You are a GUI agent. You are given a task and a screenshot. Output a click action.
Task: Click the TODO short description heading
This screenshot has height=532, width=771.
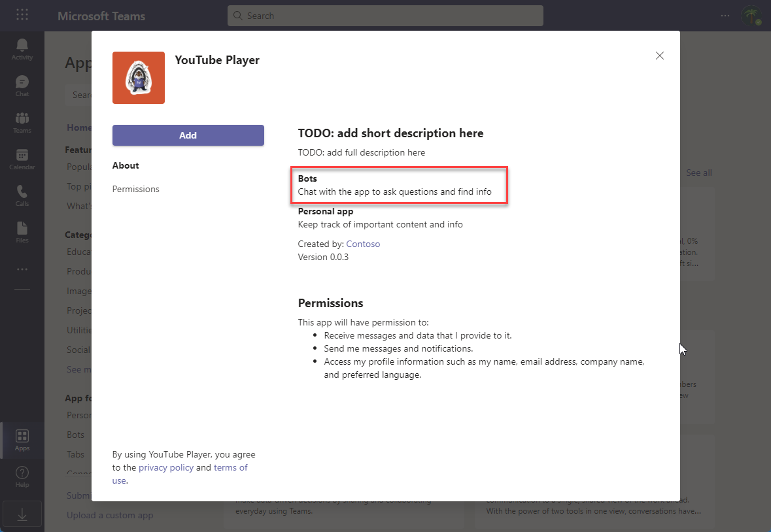coord(390,133)
